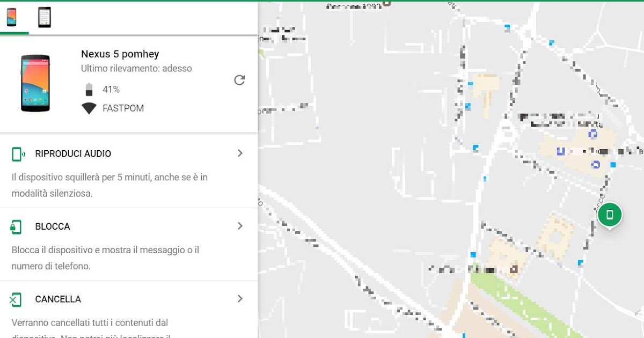This screenshot has height=338, width=644.
Task: Click the Riproduci audio phone icon
Action: pos(18,155)
